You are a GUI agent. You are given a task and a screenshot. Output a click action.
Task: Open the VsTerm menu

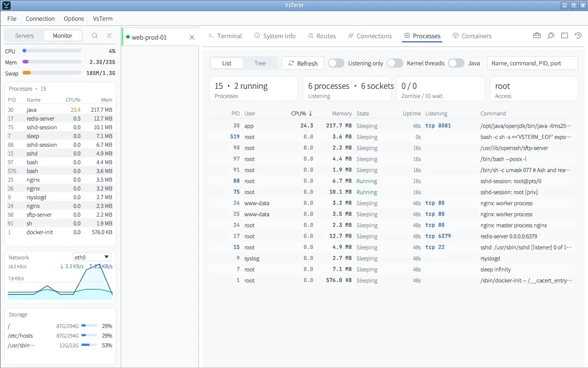pyautogui.click(x=103, y=18)
